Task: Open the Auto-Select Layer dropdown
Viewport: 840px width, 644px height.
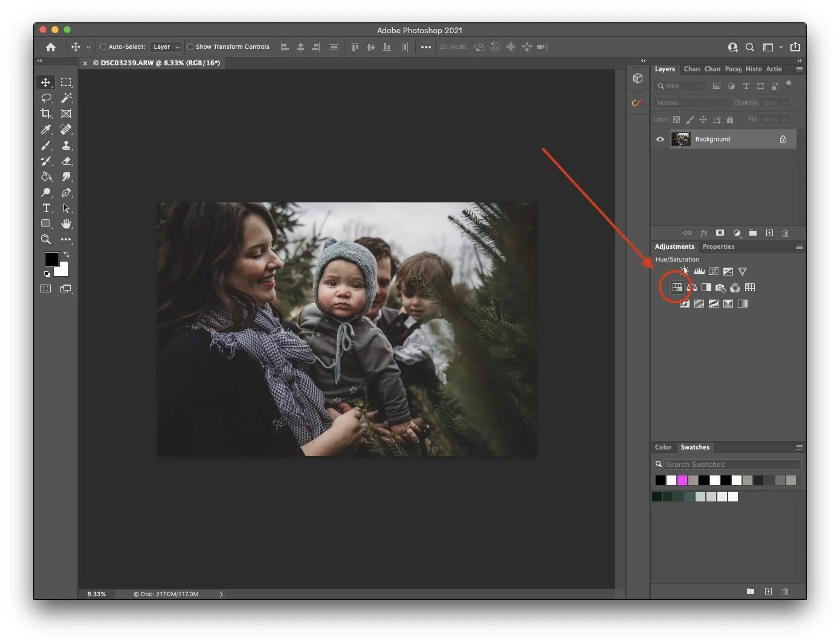Action: click(x=166, y=47)
